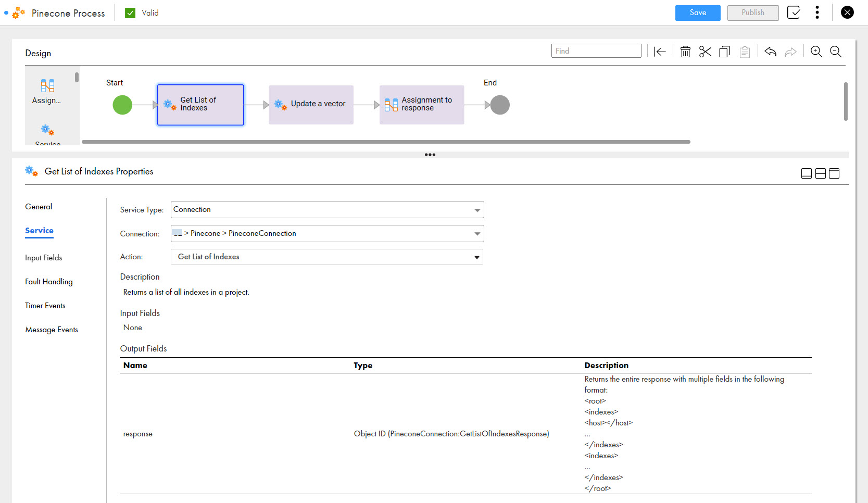This screenshot has width=868, height=503.
Task: Click the validate checkmark icon beside Publish
Action: point(794,12)
